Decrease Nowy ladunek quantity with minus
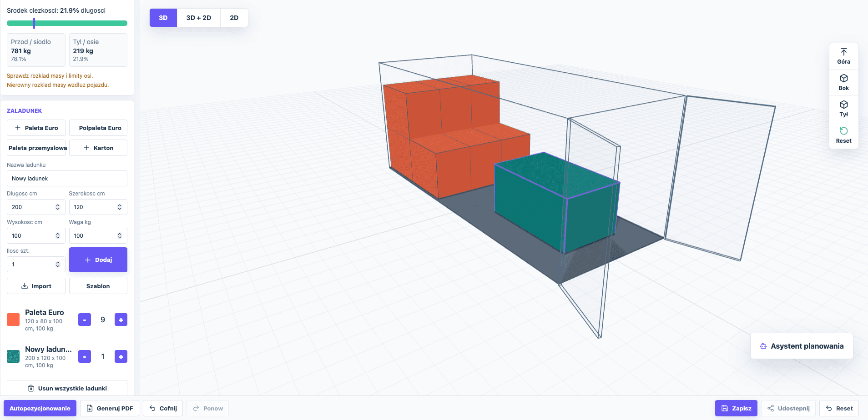The width and height of the screenshot is (868, 420). point(85,357)
